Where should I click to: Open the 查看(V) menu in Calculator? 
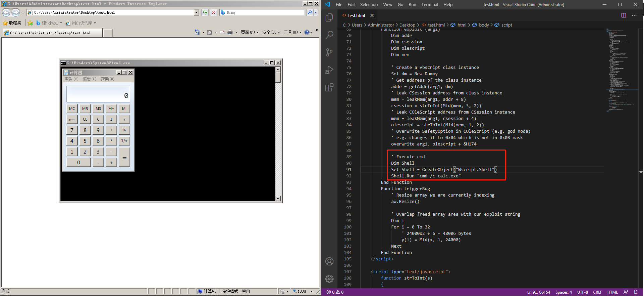[71, 79]
